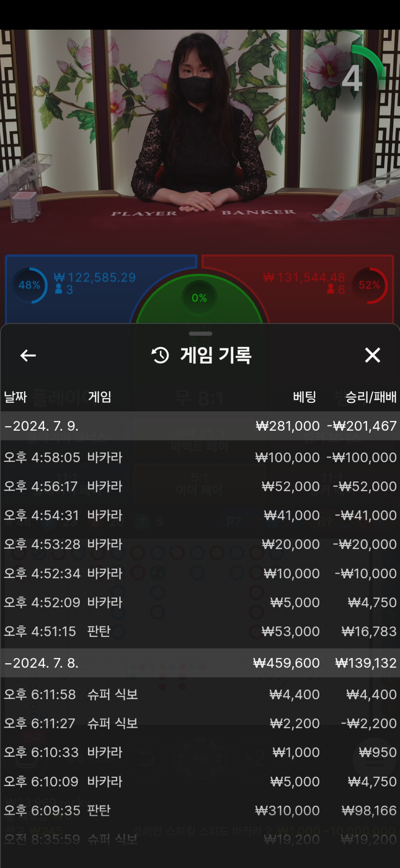Click the ₩459,600 daily bet total

click(x=286, y=663)
